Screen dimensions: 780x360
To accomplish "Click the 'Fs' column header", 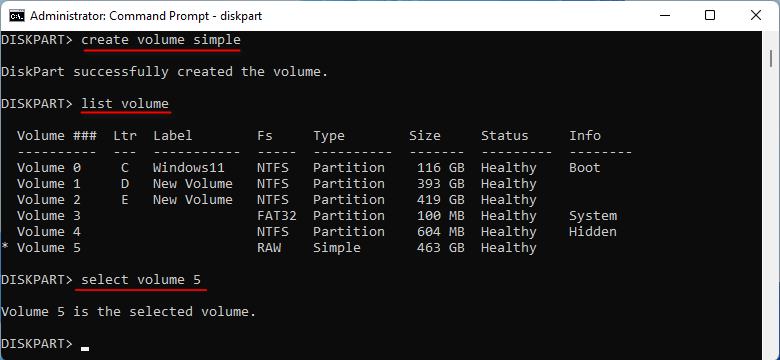I will [265, 136].
